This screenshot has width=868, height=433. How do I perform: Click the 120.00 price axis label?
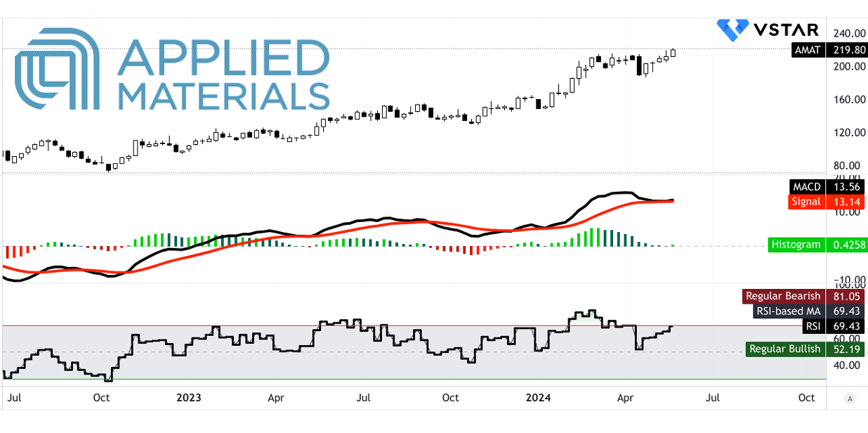pyautogui.click(x=849, y=132)
